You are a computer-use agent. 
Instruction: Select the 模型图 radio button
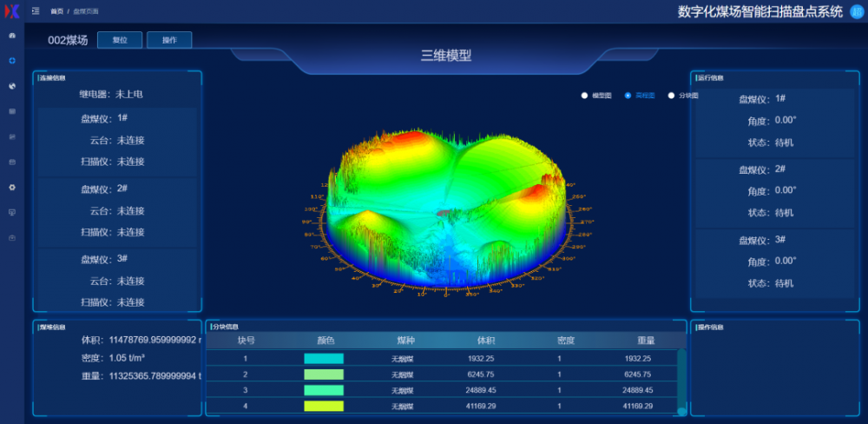pos(585,96)
